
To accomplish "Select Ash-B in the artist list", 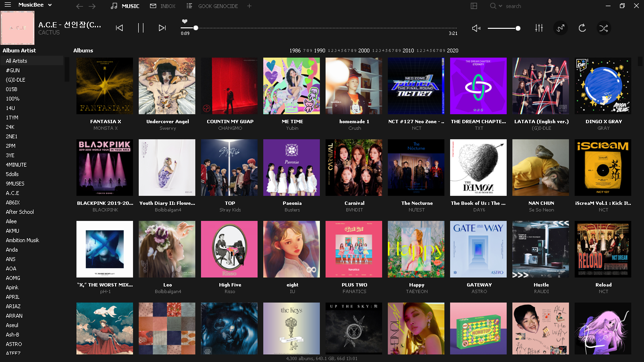I will (32, 335).
